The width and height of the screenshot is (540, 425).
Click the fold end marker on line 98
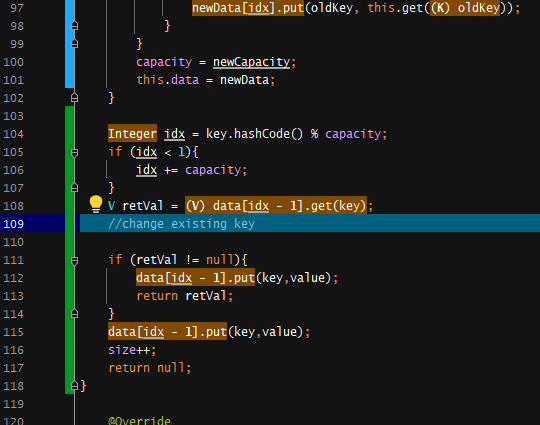[x=74, y=26]
